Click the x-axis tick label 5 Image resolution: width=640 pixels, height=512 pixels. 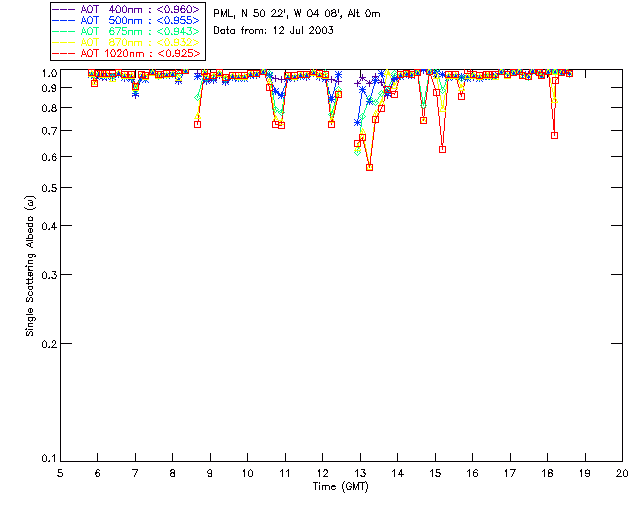pos(60,473)
